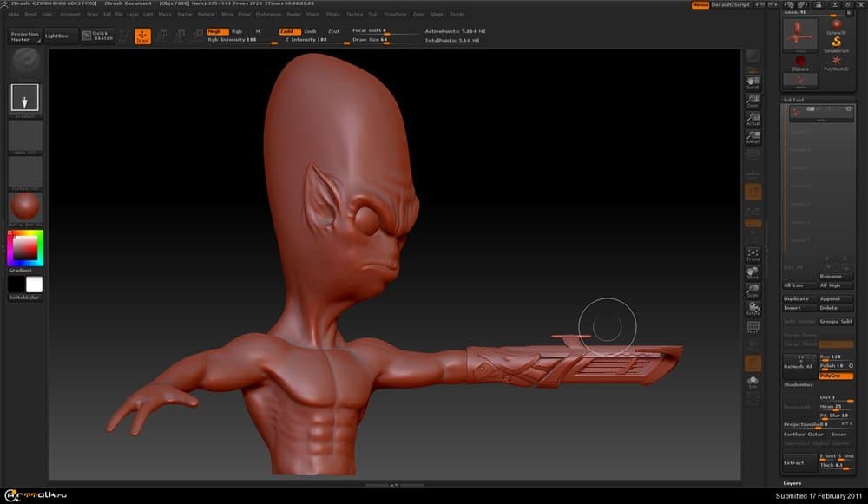
Task: Select the Sphere3D tool icon
Action: click(x=835, y=26)
